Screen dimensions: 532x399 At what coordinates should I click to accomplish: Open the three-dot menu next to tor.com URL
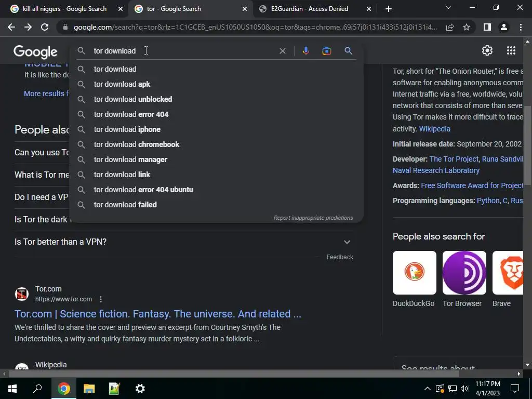point(101,299)
